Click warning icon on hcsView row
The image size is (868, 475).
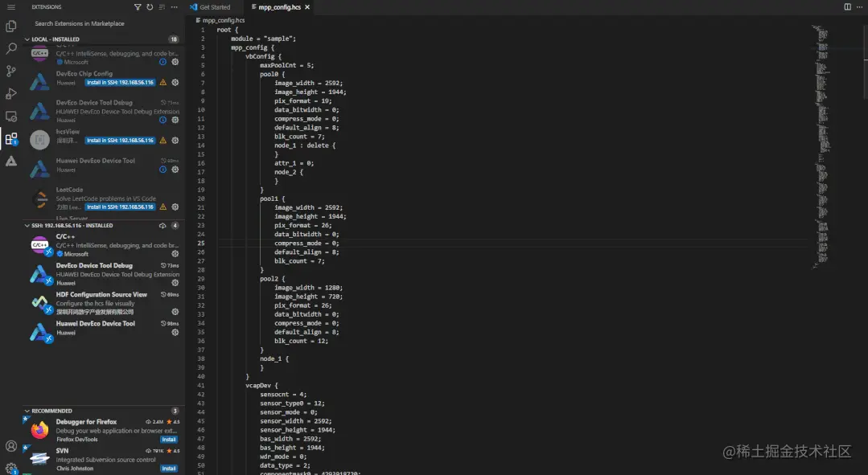(x=162, y=141)
